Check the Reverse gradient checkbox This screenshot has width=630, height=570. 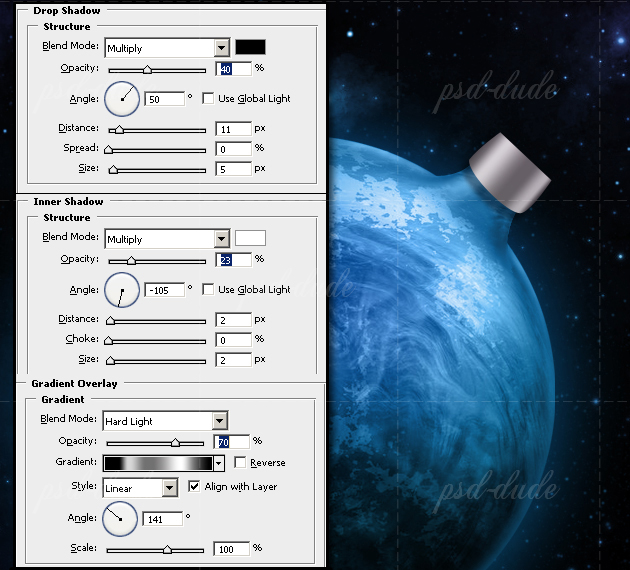pyautogui.click(x=240, y=463)
